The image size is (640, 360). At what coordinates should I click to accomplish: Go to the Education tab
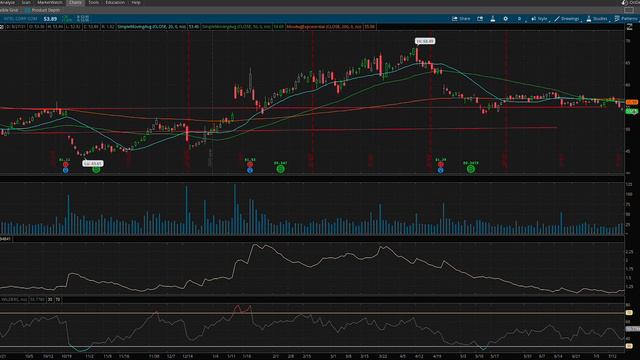[115, 2]
